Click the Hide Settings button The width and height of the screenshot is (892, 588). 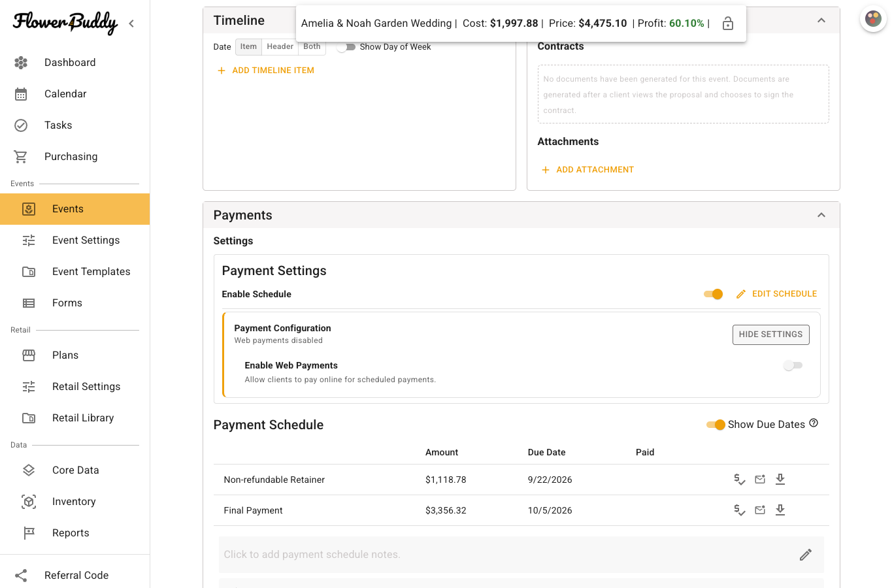click(x=771, y=335)
